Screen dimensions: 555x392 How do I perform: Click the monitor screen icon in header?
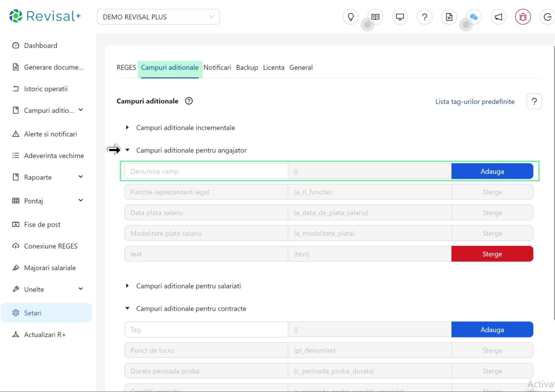pyautogui.click(x=400, y=17)
